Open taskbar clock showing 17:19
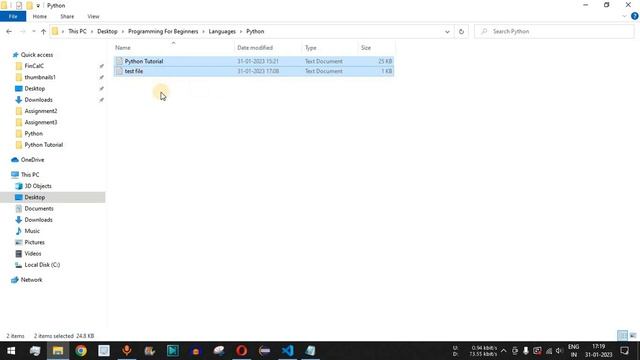Viewport: 640px width, 360px height. pos(598,351)
